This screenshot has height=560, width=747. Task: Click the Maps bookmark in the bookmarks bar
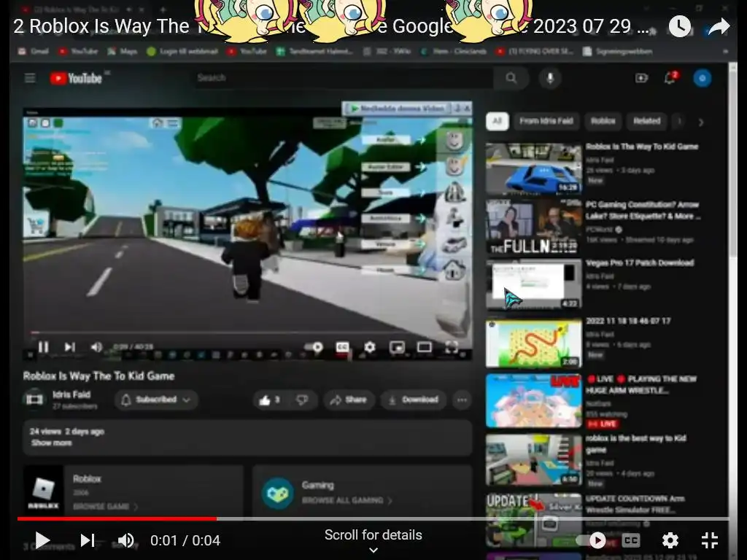[123, 51]
